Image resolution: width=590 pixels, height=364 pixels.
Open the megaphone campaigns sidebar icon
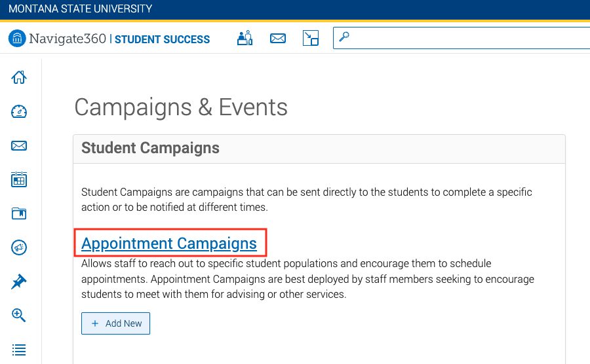point(19,247)
